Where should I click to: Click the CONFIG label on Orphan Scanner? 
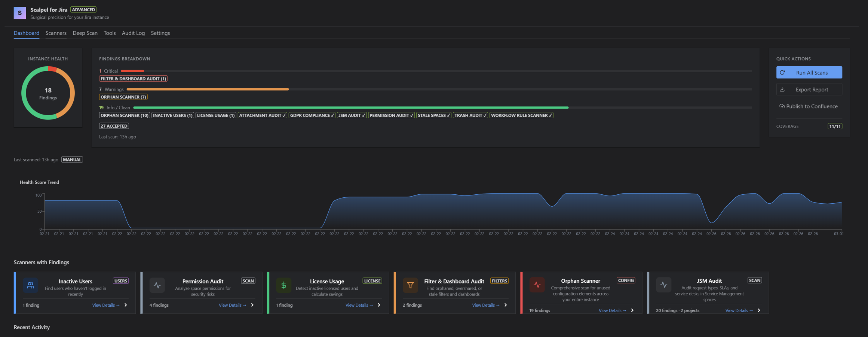coord(626,280)
